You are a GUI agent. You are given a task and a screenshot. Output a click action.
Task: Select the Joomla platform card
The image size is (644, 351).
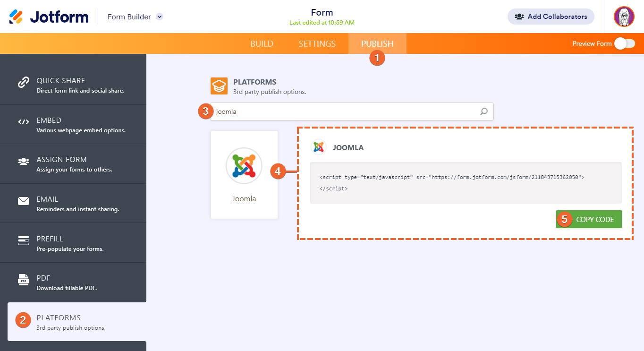click(x=244, y=175)
